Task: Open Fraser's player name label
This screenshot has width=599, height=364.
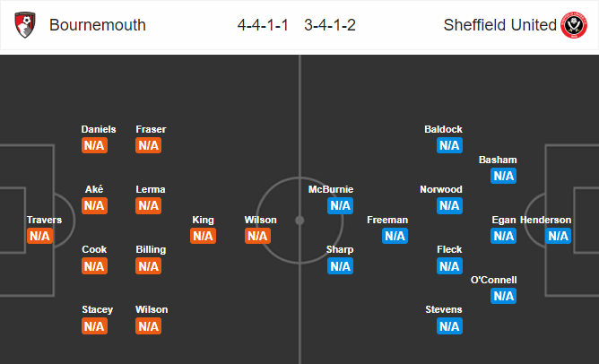Action: pyautogui.click(x=151, y=129)
